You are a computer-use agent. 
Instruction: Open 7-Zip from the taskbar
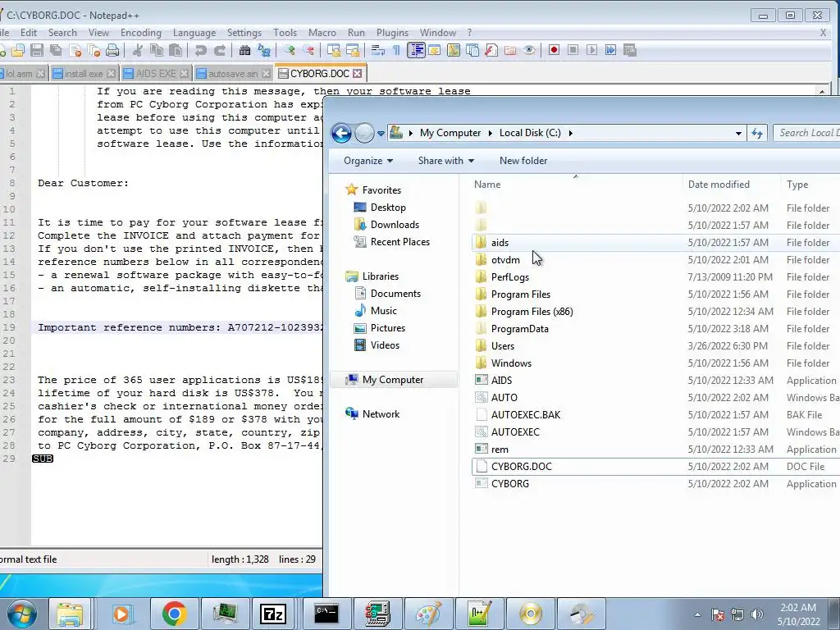[x=272, y=614]
